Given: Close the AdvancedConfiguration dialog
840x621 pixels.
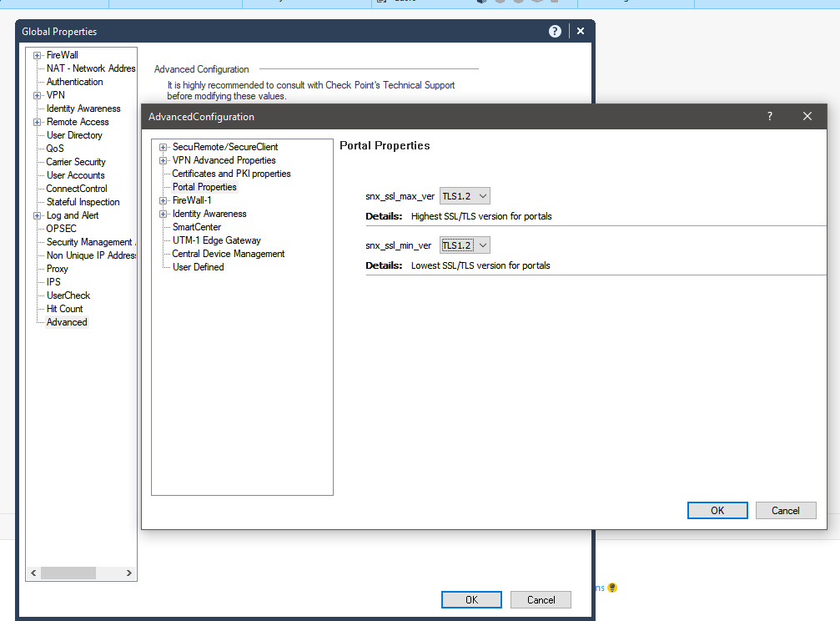Looking at the screenshot, I should pos(807,117).
